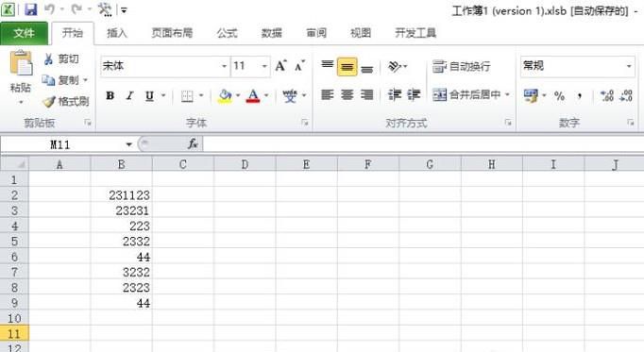Image resolution: width=644 pixels, height=352 pixels.
Task: Click the 剪切 scissors button
Action: point(61,59)
